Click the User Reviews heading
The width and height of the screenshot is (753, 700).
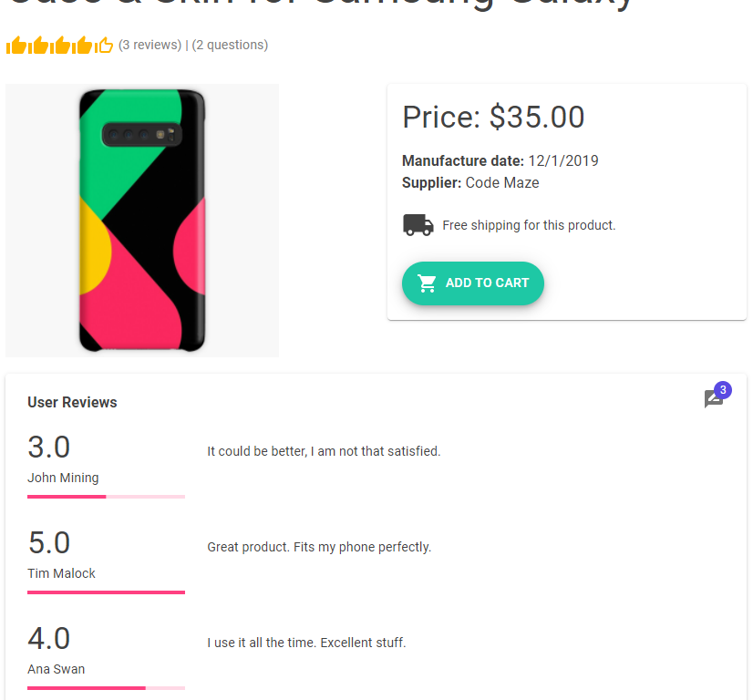72,402
